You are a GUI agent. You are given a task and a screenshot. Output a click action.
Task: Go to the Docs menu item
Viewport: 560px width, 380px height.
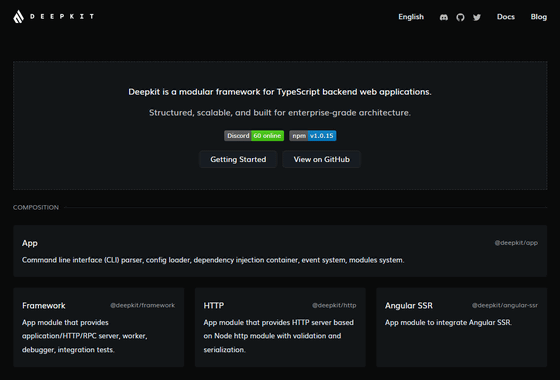[506, 17]
